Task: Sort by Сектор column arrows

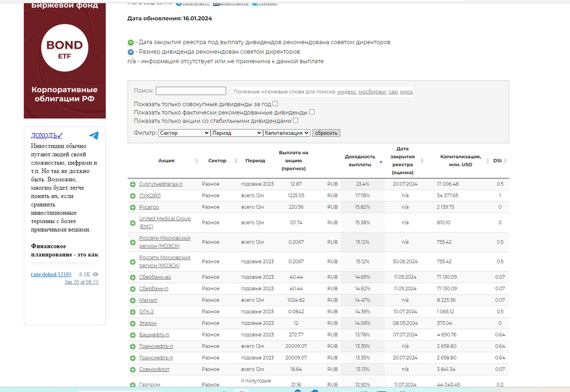Action: pyautogui.click(x=236, y=161)
